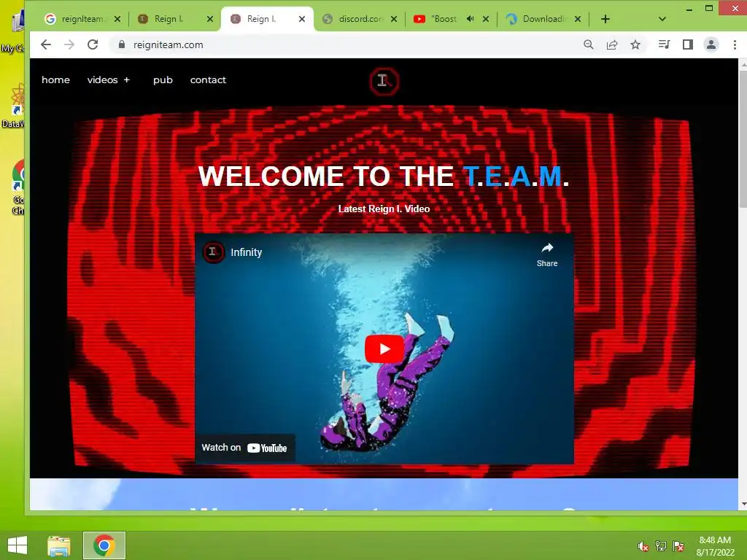Click the forward navigation arrow
Screen dimensions: 747x560
coord(69,44)
